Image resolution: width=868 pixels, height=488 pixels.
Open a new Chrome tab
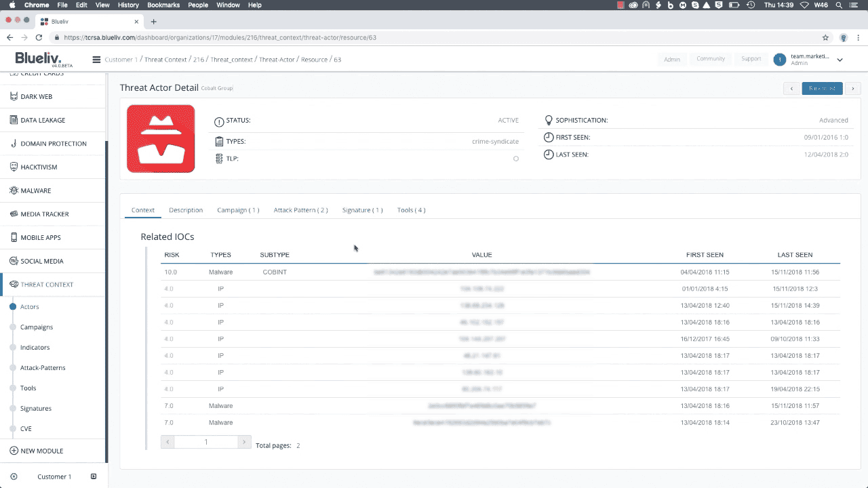pyautogui.click(x=154, y=21)
